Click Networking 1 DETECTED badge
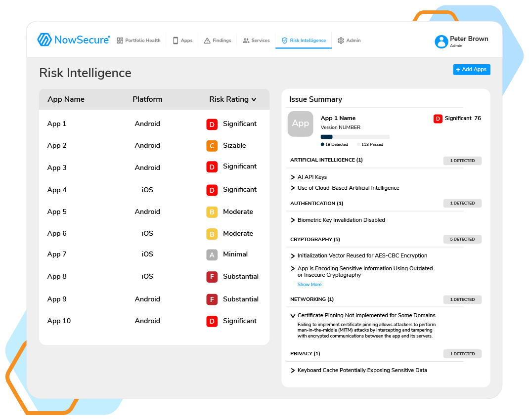The image size is (529, 420). (462, 299)
